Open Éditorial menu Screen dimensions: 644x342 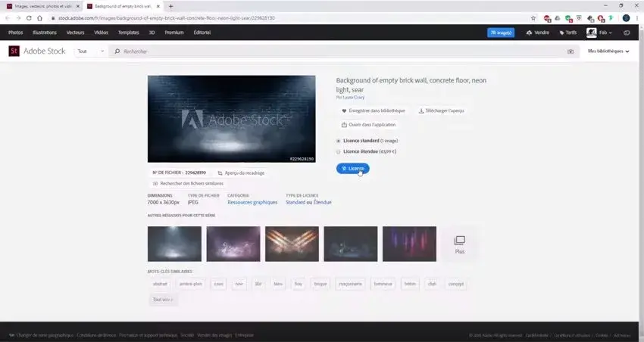coord(202,33)
